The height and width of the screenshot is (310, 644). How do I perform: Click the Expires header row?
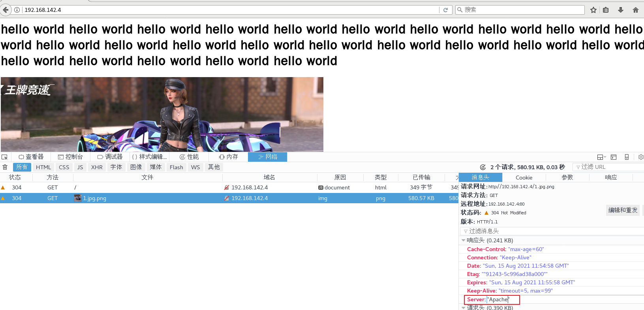coord(551,282)
